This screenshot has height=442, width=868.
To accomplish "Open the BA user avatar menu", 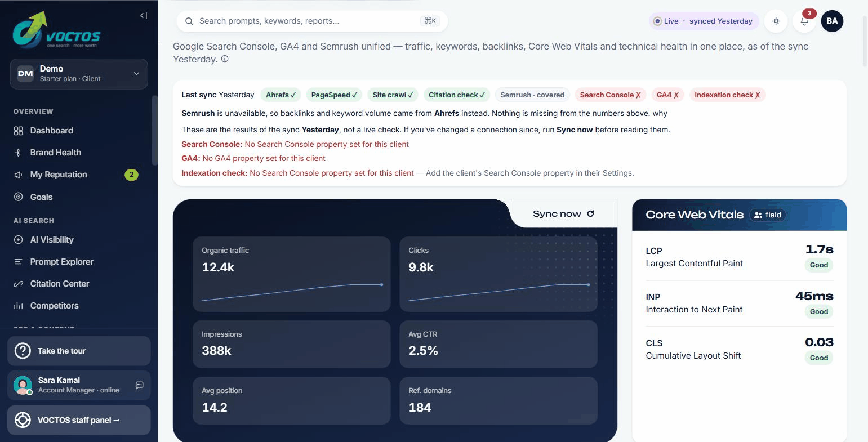I will click(x=832, y=21).
